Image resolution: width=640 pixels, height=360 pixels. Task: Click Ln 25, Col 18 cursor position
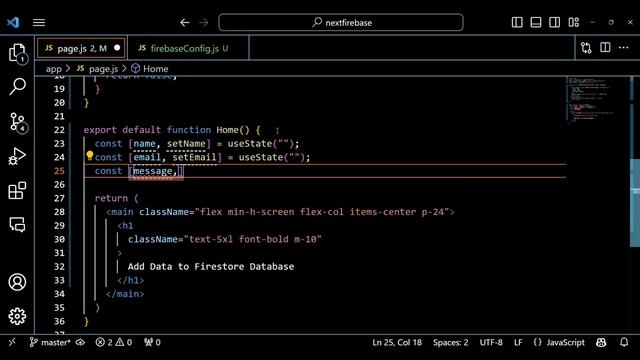pyautogui.click(x=397, y=342)
